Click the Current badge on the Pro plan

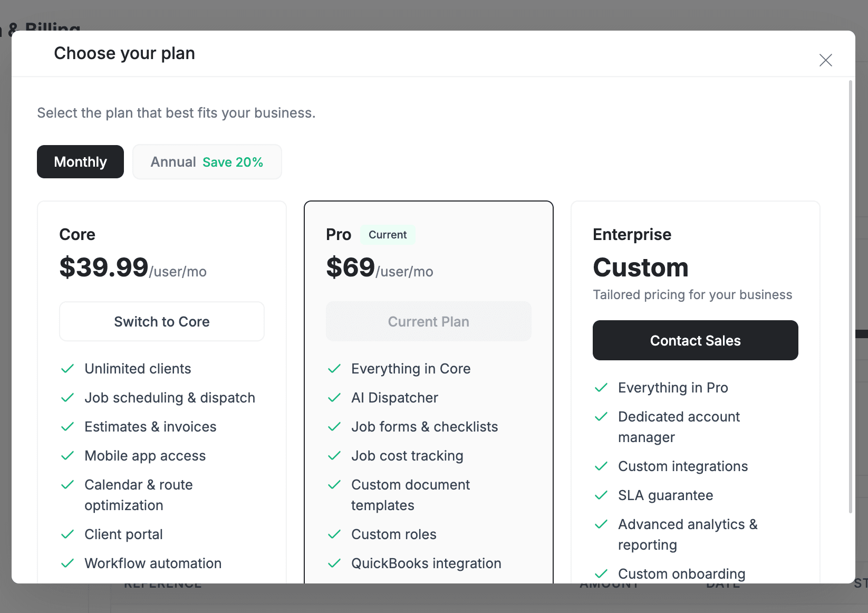coord(388,234)
